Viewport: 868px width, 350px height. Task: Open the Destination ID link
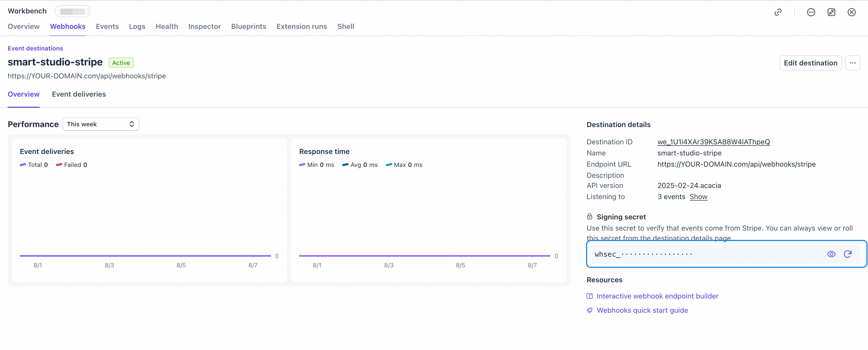713,142
